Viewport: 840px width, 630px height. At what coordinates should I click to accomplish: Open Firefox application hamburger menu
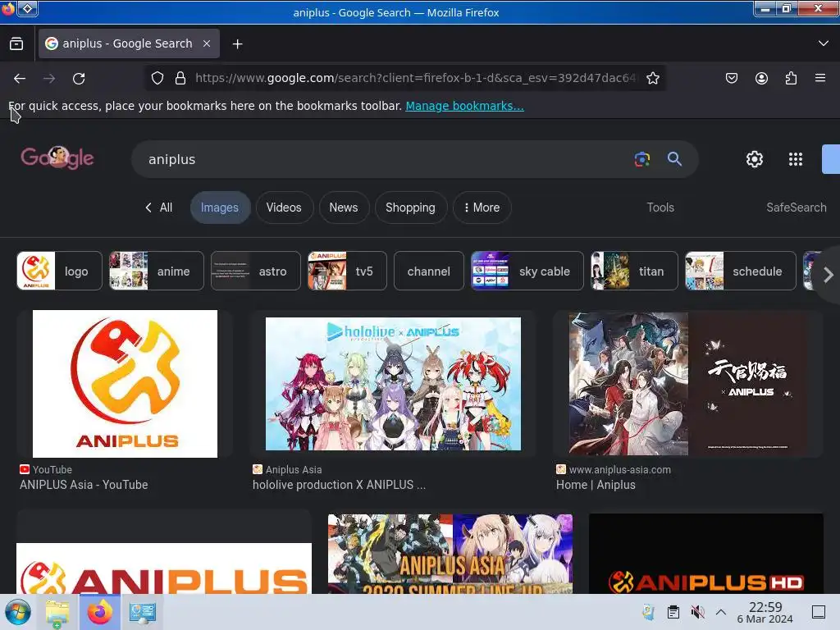[820, 78]
